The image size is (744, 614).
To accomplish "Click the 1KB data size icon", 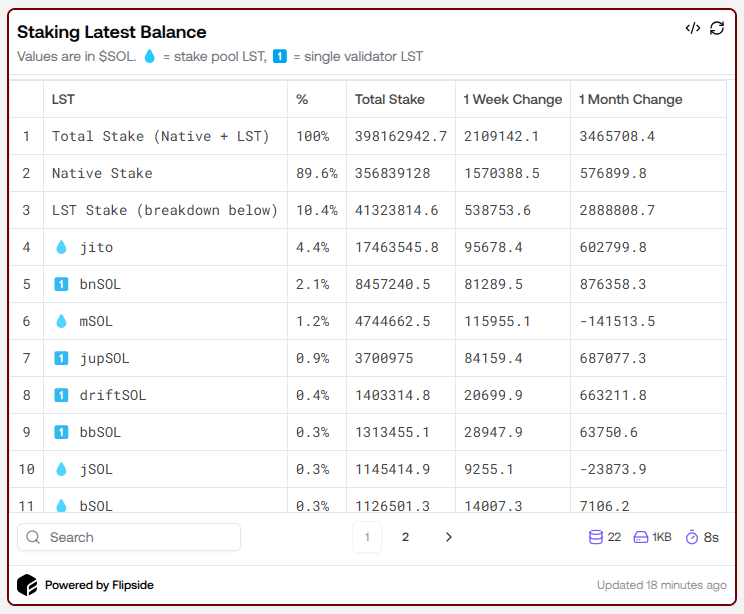I will click(640, 537).
